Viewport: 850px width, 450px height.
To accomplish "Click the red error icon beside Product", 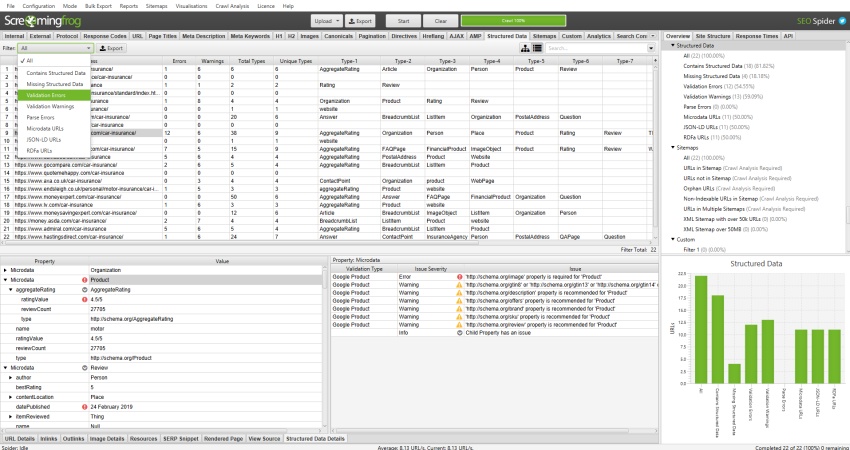I will point(83,280).
